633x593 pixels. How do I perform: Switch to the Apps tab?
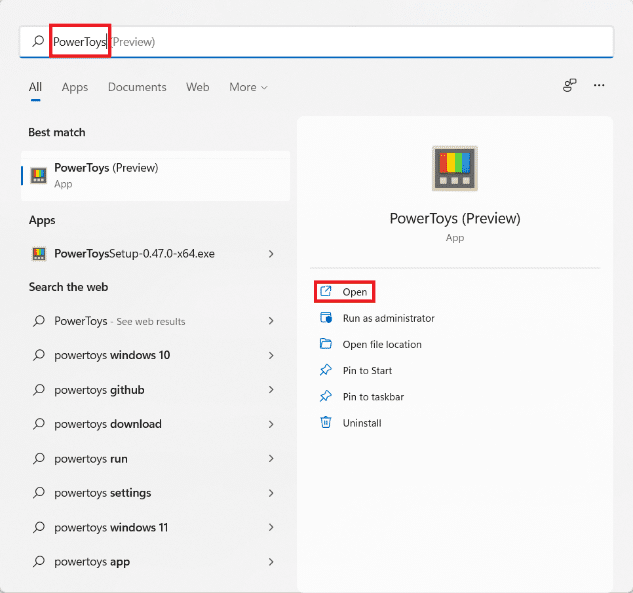75,87
